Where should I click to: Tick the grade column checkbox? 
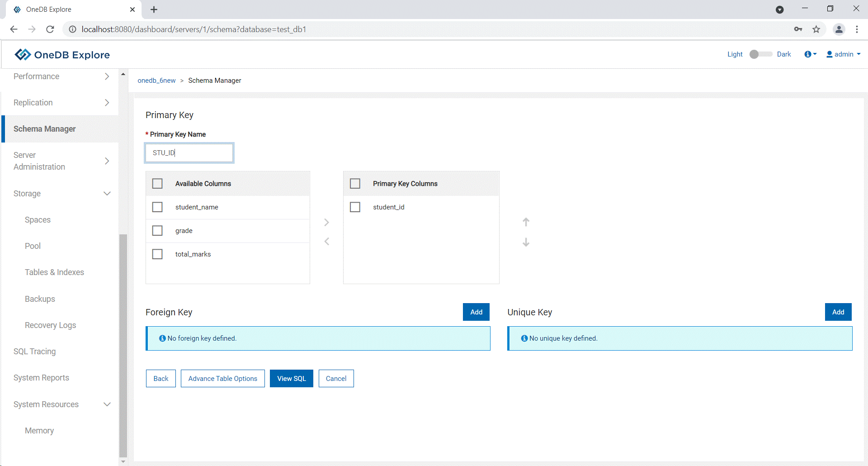tap(157, 231)
